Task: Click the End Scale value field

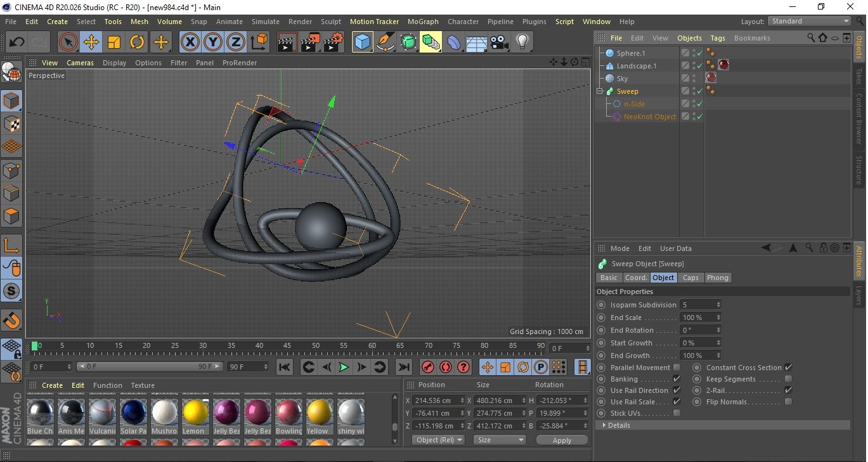Action: pyautogui.click(x=700, y=318)
